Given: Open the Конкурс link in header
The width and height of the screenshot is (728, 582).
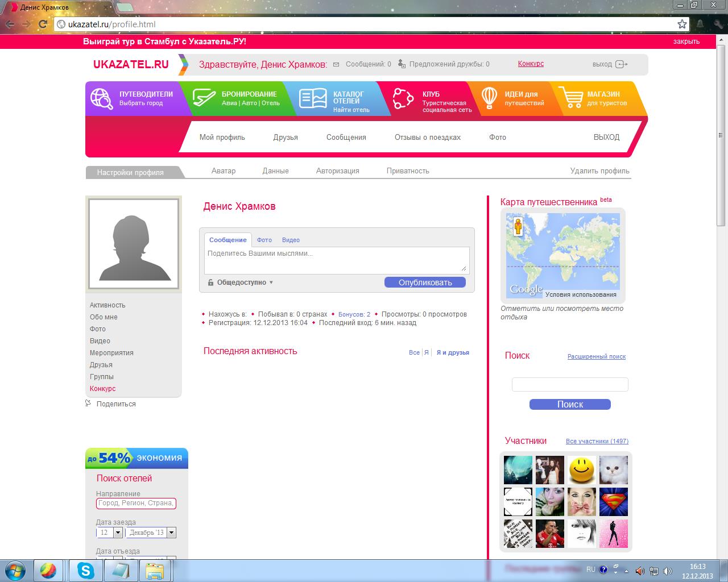Looking at the screenshot, I should (x=531, y=64).
